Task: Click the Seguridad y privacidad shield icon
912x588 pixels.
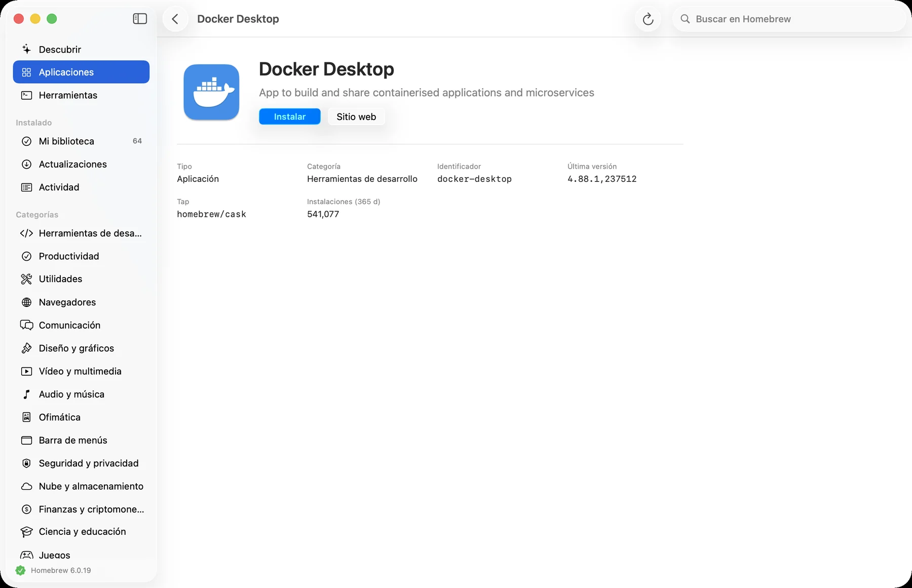Action: (x=26, y=463)
